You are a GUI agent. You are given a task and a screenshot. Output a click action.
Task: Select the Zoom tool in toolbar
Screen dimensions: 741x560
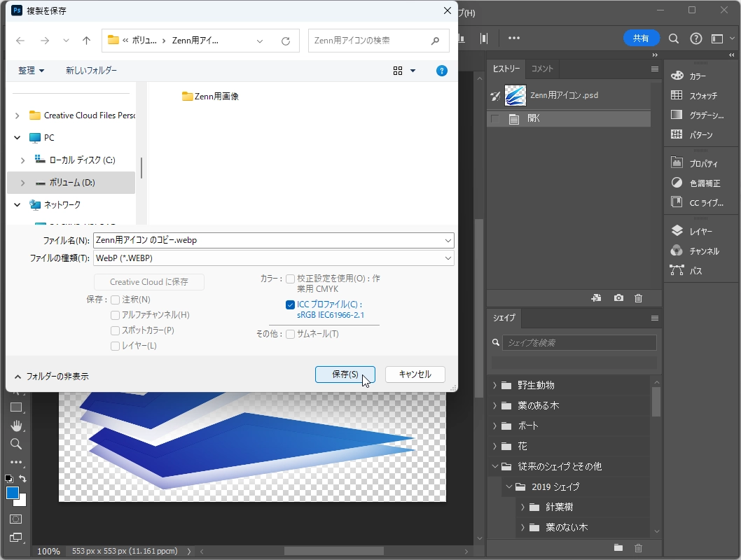(16, 444)
